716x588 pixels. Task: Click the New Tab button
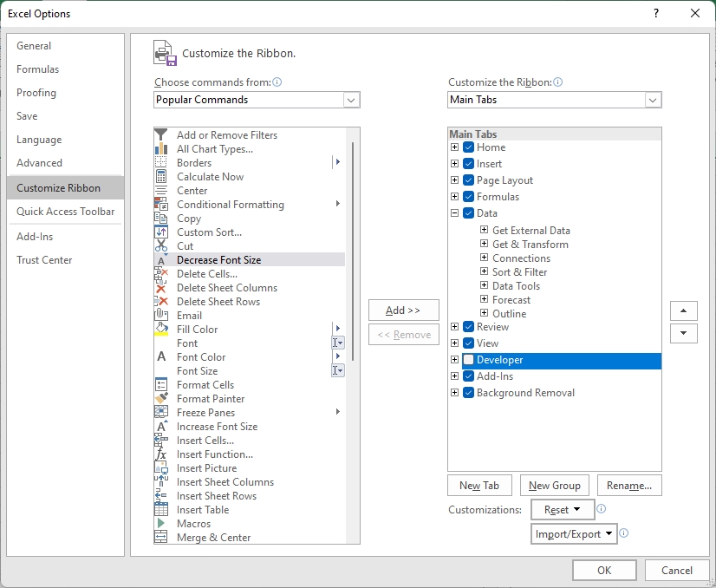(479, 485)
